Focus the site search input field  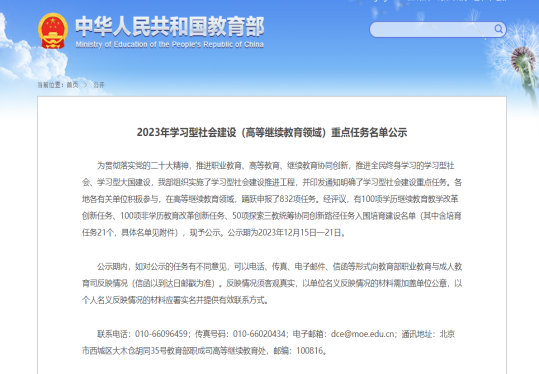[438, 29]
